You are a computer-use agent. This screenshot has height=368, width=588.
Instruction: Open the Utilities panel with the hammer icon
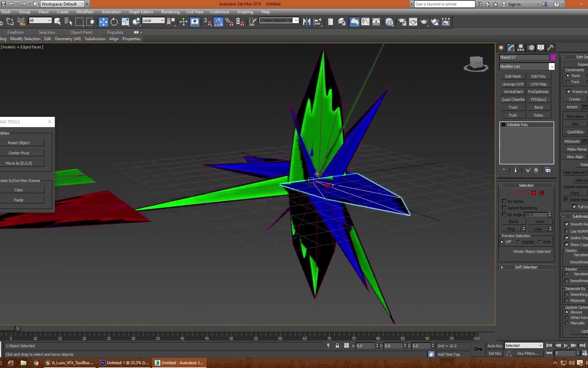tap(550, 47)
